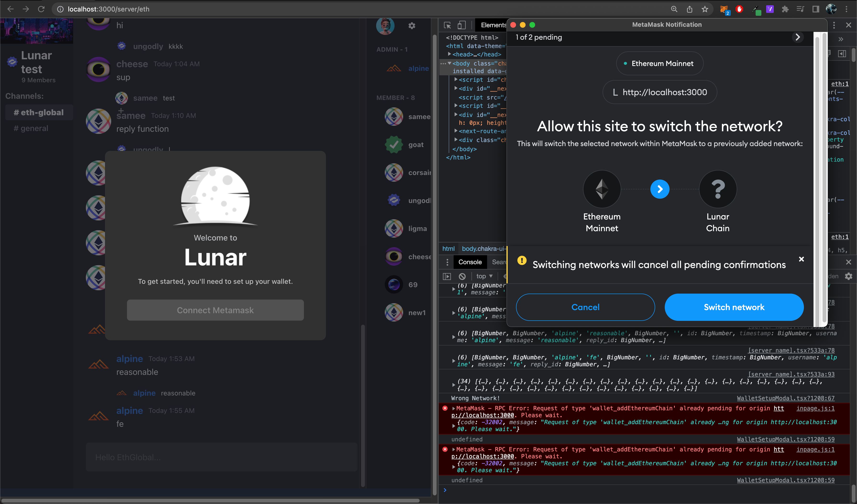Click member goat in the member list

pyautogui.click(x=405, y=145)
